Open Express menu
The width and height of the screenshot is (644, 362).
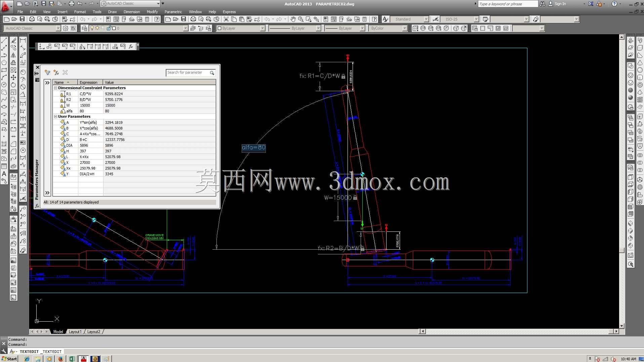(229, 12)
